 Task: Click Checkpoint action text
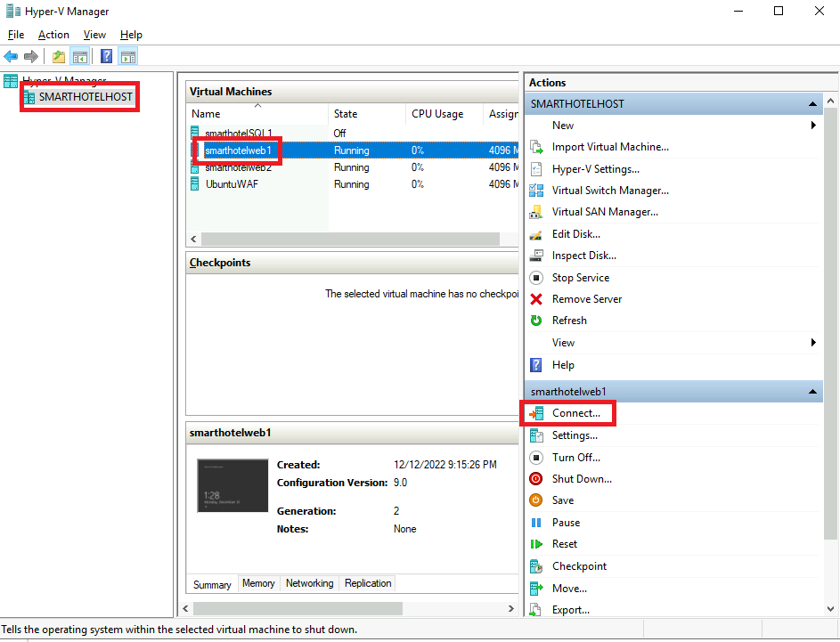click(x=579, y=566)
